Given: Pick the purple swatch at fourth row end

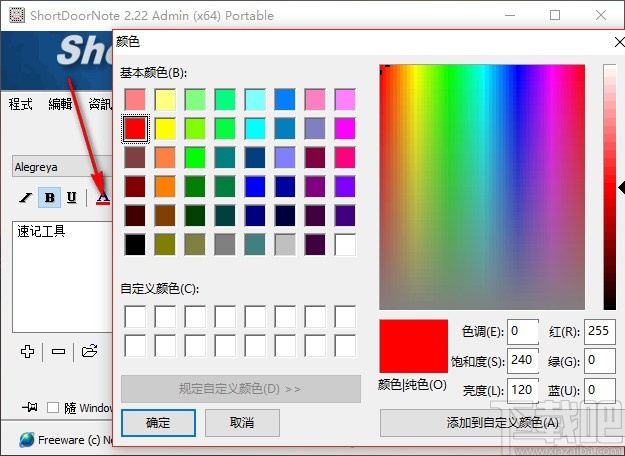Looking at the screenshot, I should 345,187.
